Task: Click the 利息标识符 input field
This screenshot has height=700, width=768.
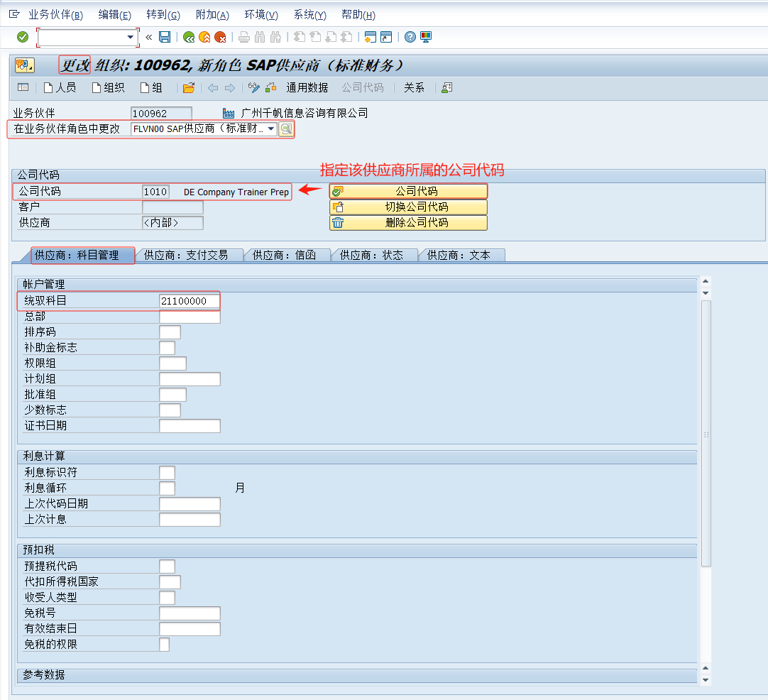Action: click(x=167, y=473)
